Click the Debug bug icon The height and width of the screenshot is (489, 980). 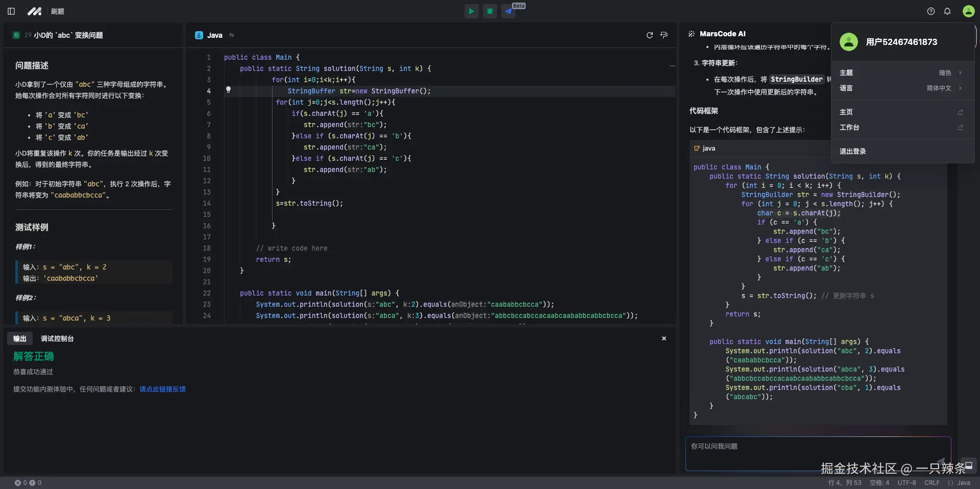click(x=490, y=11)
